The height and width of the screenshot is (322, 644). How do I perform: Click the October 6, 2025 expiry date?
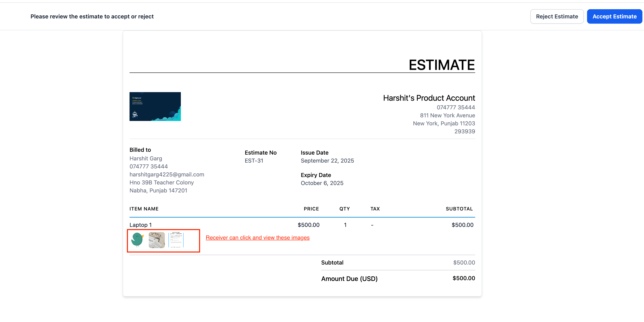point(322,183)
